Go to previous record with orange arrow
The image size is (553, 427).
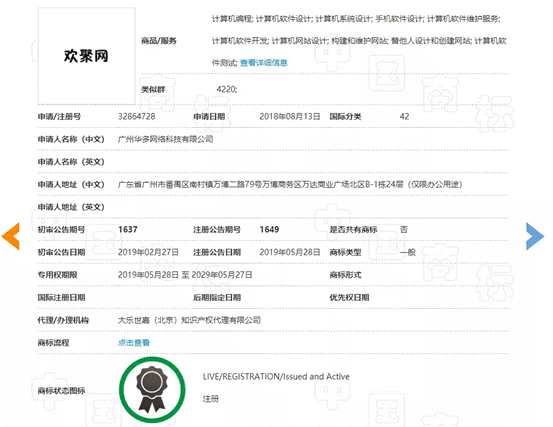click(11, 236)
